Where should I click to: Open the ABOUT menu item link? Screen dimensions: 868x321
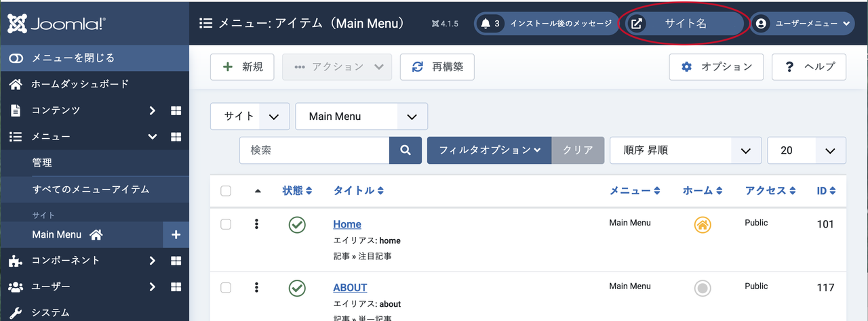(x=350, y=287)
